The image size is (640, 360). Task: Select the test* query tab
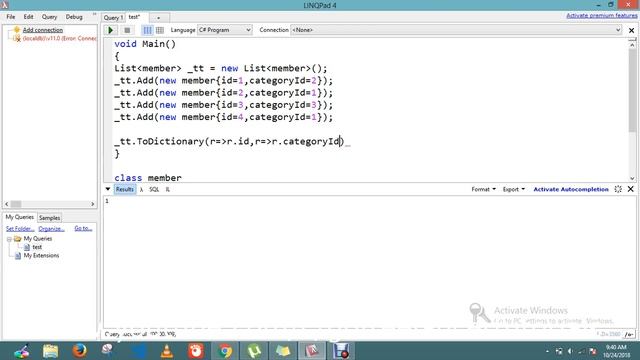[x=134, y=17]
